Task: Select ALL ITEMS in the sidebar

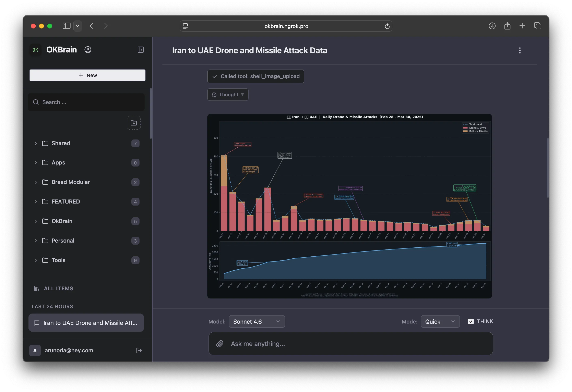Action: point(58,288)
